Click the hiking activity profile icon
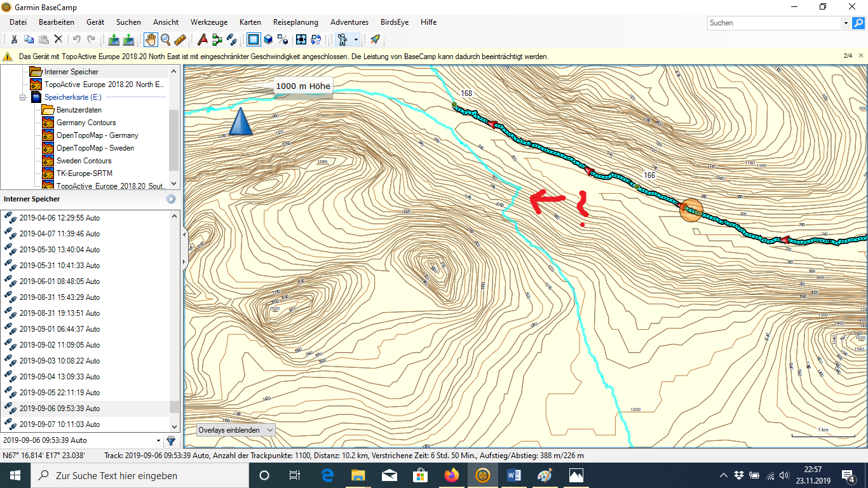868x488 pixels. pyautogui.click(x=342, y=39)
